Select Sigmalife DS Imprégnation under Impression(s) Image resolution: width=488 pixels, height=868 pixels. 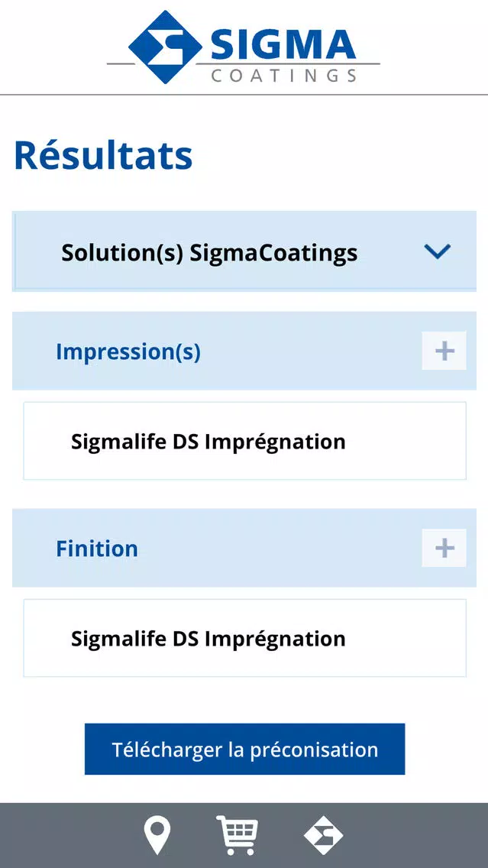(x=208, y=442)
